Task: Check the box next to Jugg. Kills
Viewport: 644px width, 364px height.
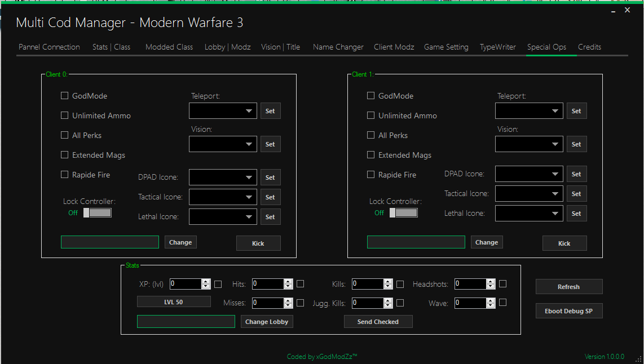Action: click(x=400, y=303)
